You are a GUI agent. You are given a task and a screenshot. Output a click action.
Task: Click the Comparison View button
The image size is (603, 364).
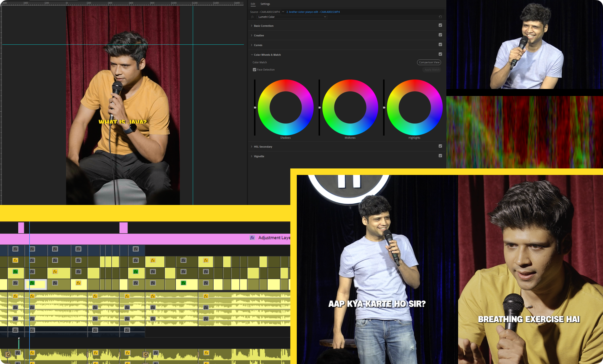[429, 62]
